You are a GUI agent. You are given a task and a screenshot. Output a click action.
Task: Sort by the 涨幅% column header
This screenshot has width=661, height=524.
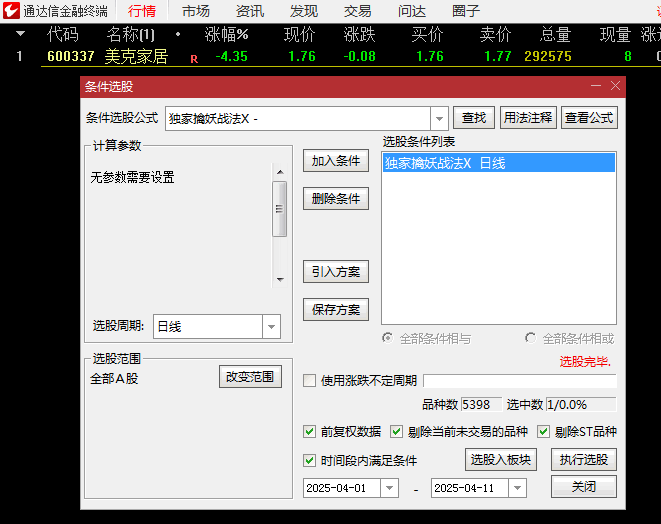[227, 35]
